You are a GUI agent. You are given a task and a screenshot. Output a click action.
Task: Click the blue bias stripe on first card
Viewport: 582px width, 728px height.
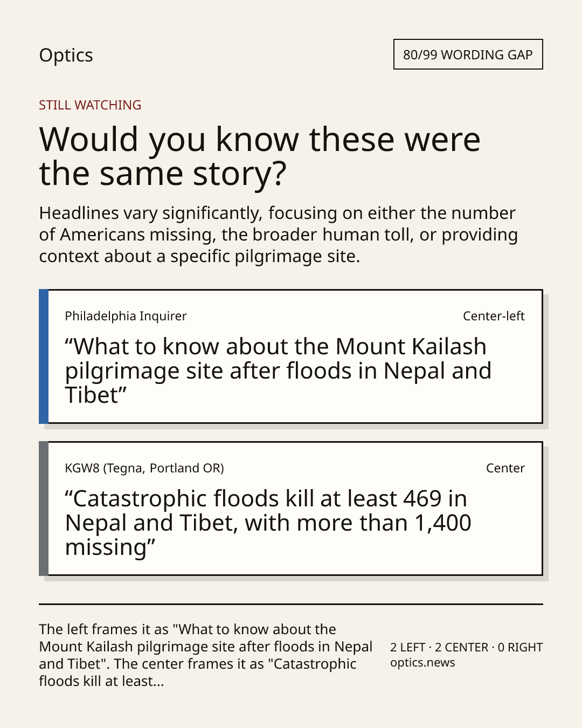point(44,356)
